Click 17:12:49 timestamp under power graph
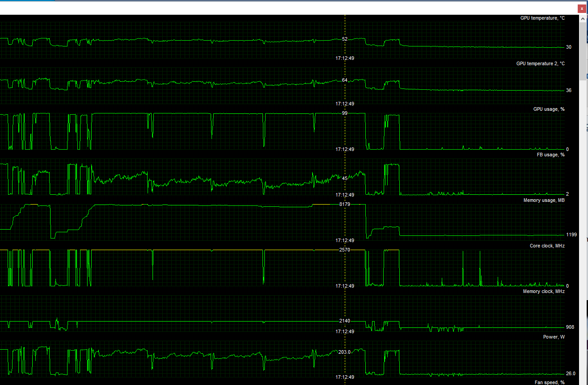The height and width of the screenshot is (385, 588). [345, 377]
